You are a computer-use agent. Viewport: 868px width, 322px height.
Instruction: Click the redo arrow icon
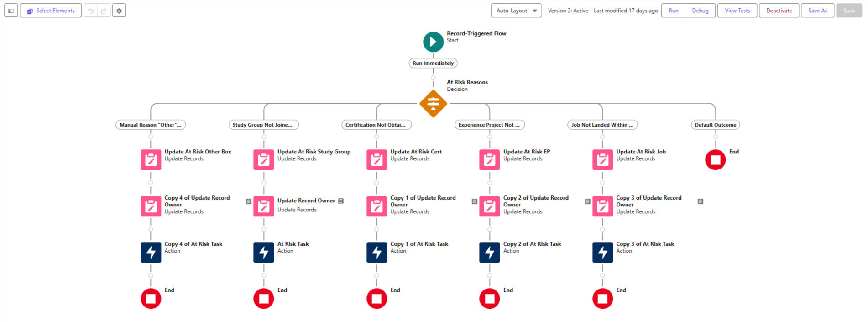point(104,11)
